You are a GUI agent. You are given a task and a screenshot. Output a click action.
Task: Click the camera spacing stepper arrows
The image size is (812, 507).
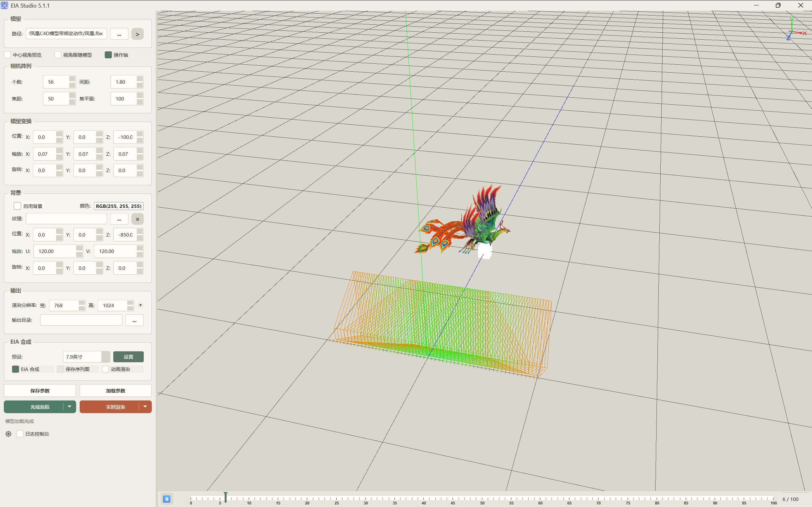pyautogui.click(x=140, y=82)
